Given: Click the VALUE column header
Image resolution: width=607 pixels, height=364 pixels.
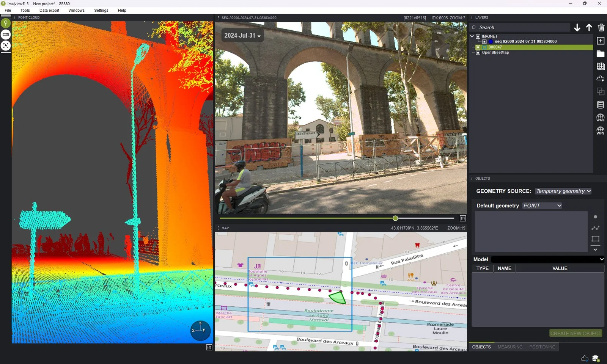Looking at the screenshot, I should [560, 268].
